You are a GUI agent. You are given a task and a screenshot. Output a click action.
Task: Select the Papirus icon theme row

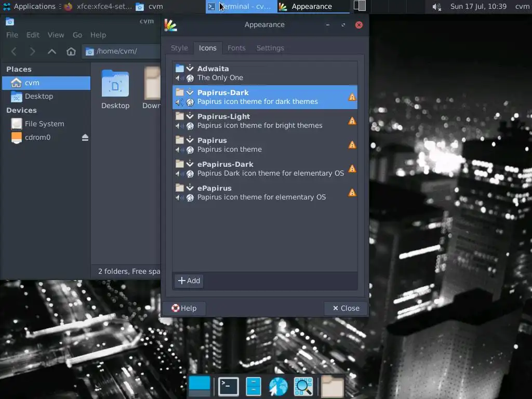[x=265, y=145]
